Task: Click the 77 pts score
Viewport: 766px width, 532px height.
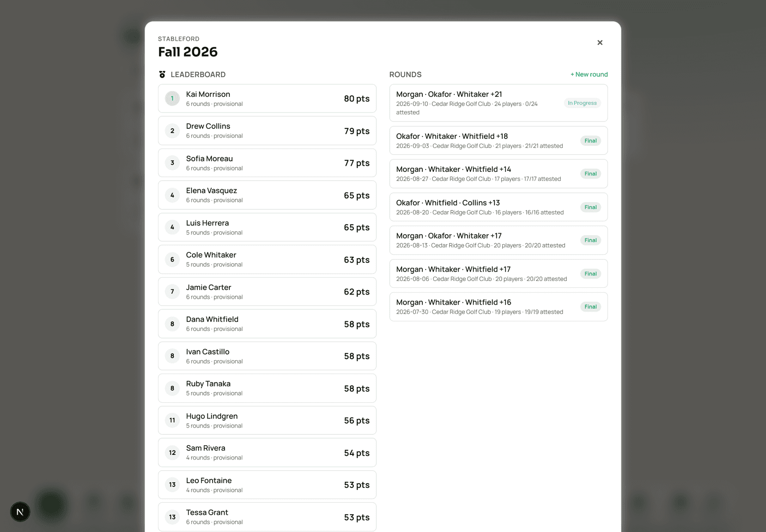Action: click(x=357, y=163)
